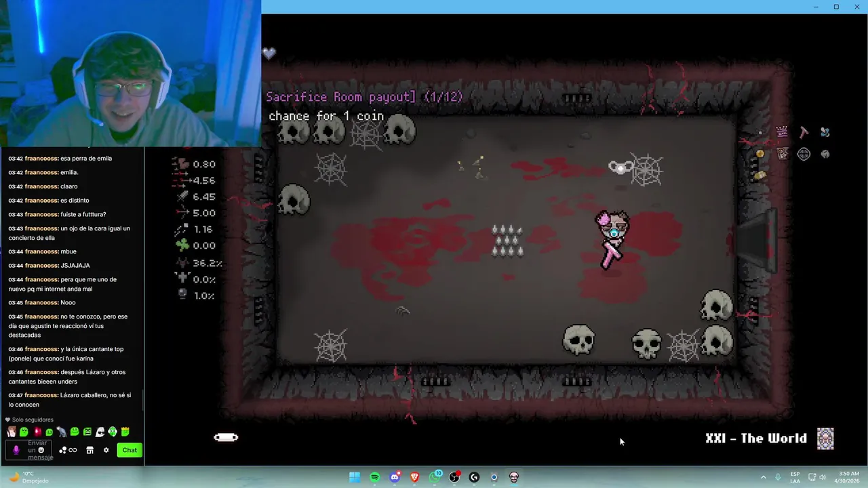Click the pill-shaped active item charge bar
Viewport: 868px width, 488px height.
tap(226, 437)
